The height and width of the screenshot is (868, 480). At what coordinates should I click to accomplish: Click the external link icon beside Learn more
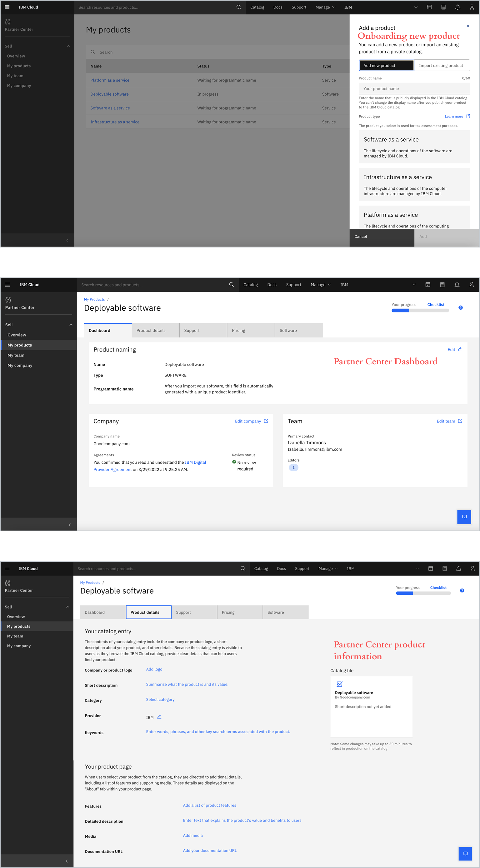click(x=468, y=116)
